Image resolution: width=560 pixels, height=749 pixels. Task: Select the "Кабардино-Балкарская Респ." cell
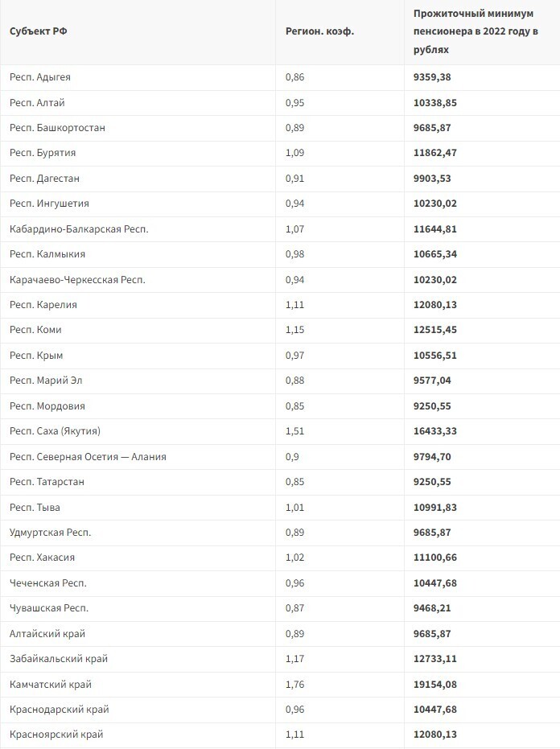pos(79,229)
